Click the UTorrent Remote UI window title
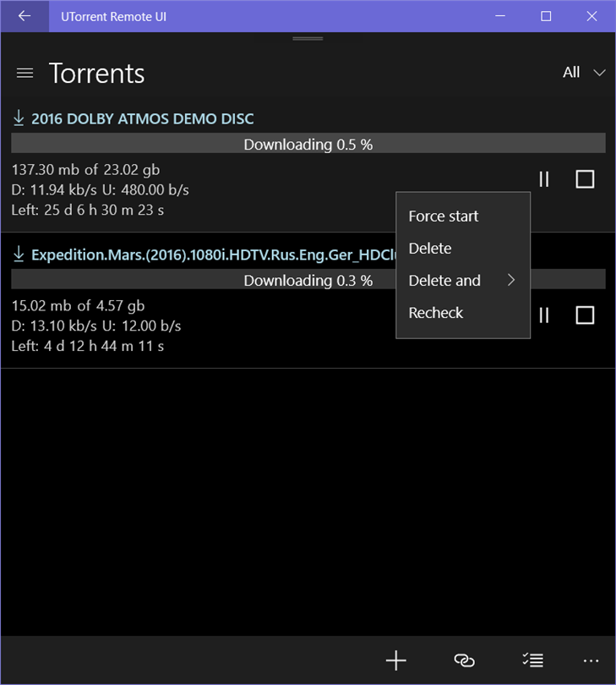The width and height of the screenshot is (616, 685). pos(113,17)
